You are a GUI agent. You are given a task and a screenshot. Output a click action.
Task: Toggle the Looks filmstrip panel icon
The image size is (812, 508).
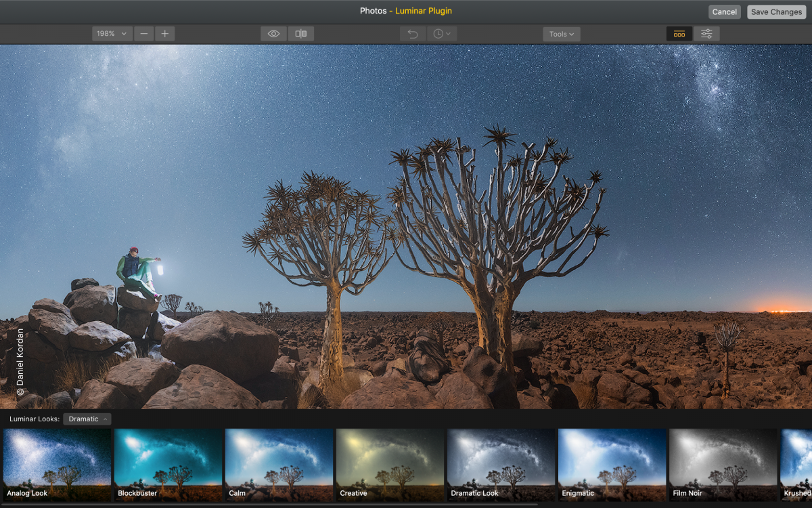[679, 34]
